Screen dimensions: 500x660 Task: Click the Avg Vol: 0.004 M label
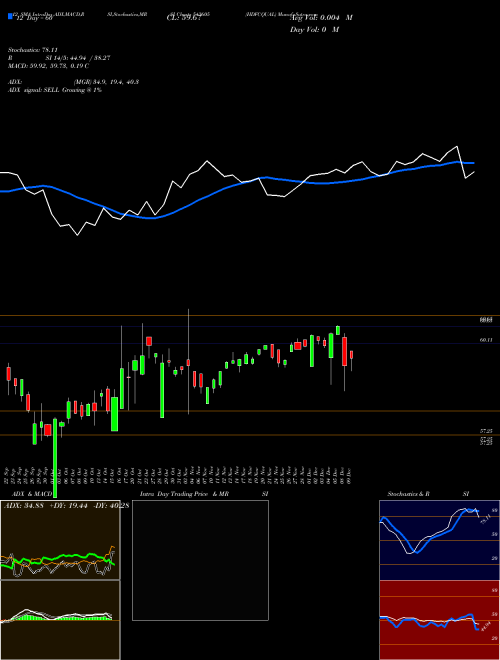coord(321,18)
